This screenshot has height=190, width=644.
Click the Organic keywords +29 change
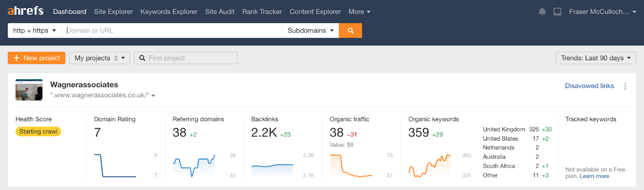point(438,135)
